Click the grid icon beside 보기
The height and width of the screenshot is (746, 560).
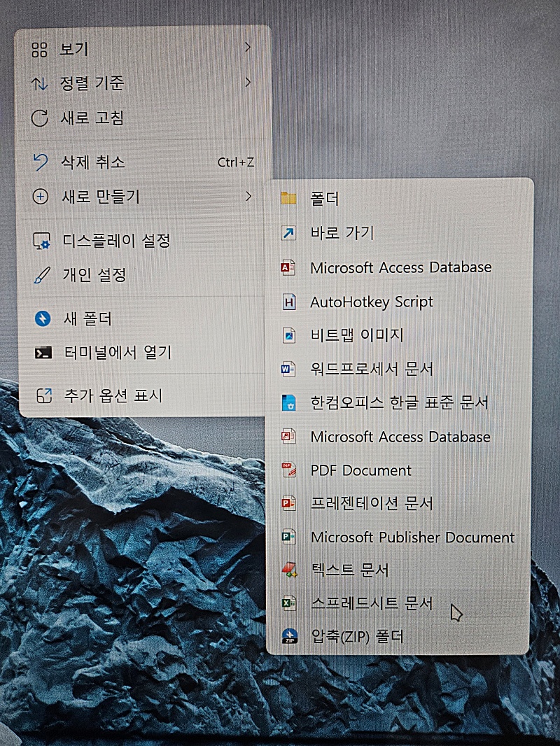point(39,50)
